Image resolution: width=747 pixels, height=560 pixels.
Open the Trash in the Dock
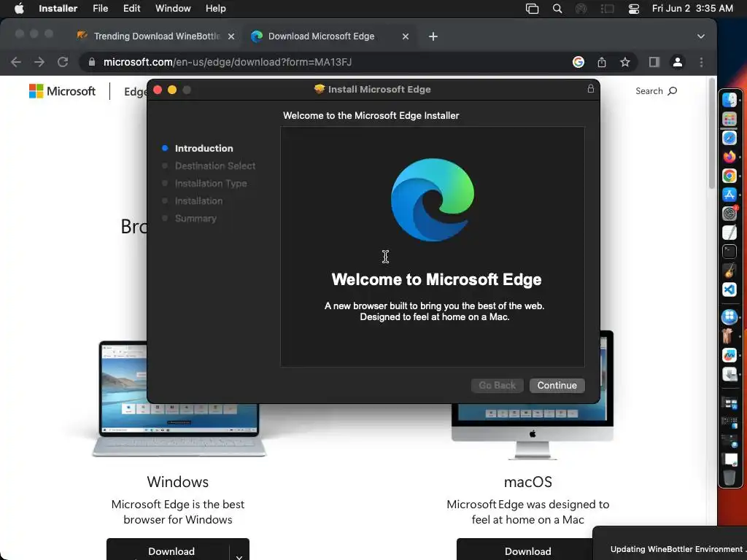[x=729, y=477]
